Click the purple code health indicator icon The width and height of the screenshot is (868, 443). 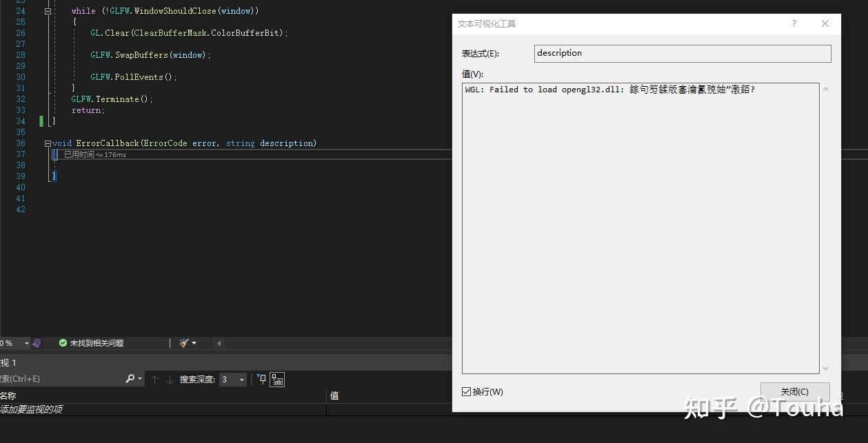[x=37, y=343]
